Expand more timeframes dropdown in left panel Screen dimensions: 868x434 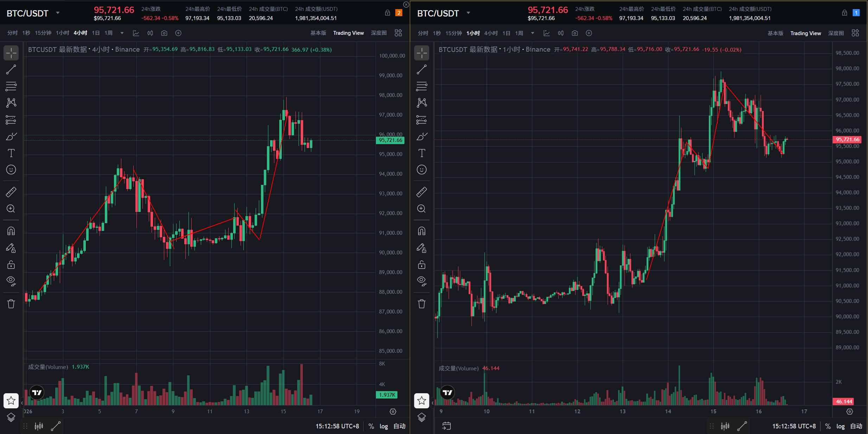(x=122, y=33)
